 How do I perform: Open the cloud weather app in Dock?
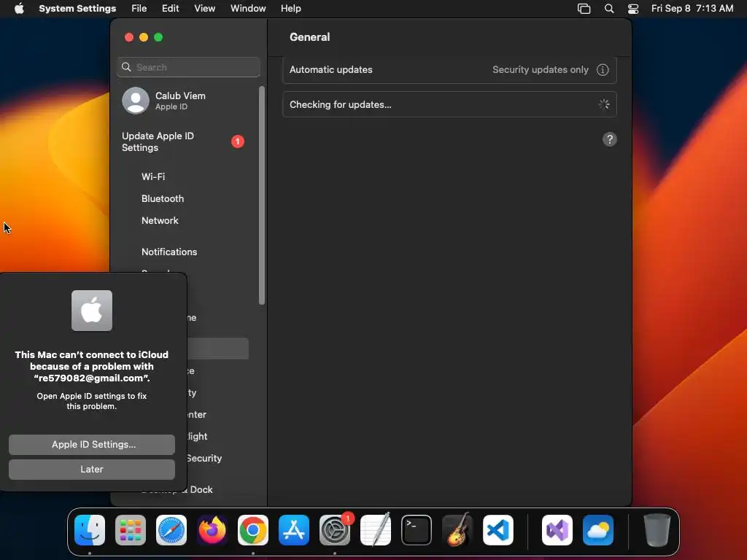[x=598, y=530]
